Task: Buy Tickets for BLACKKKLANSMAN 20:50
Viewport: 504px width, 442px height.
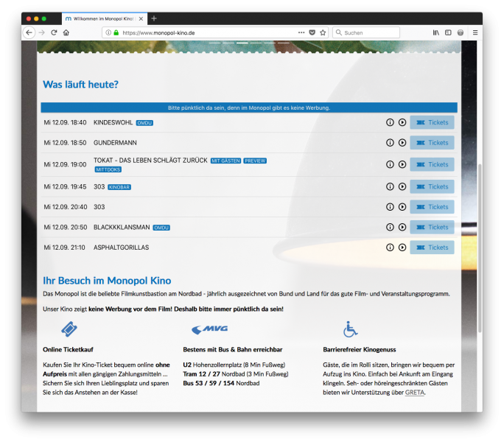Action: (x=432, y=228)
